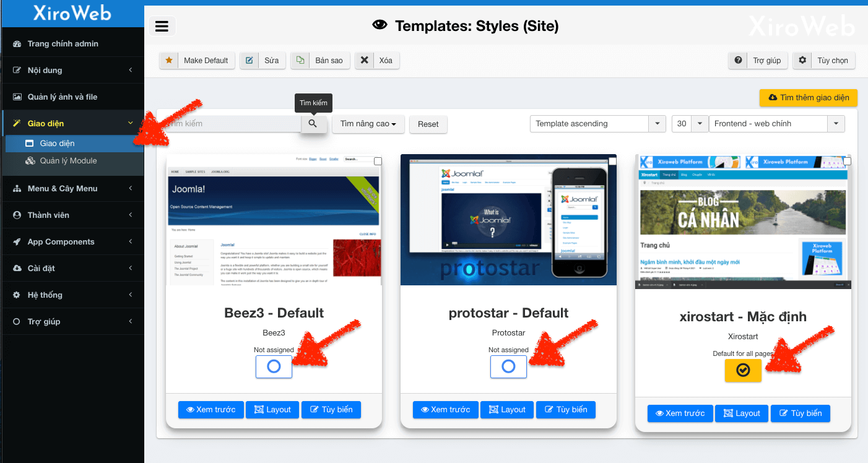The width and height of the screenshot is (868, 463).
Task: Set protostar as default with circle toggle
Action: pyautogui.click(x=508, y=366)
